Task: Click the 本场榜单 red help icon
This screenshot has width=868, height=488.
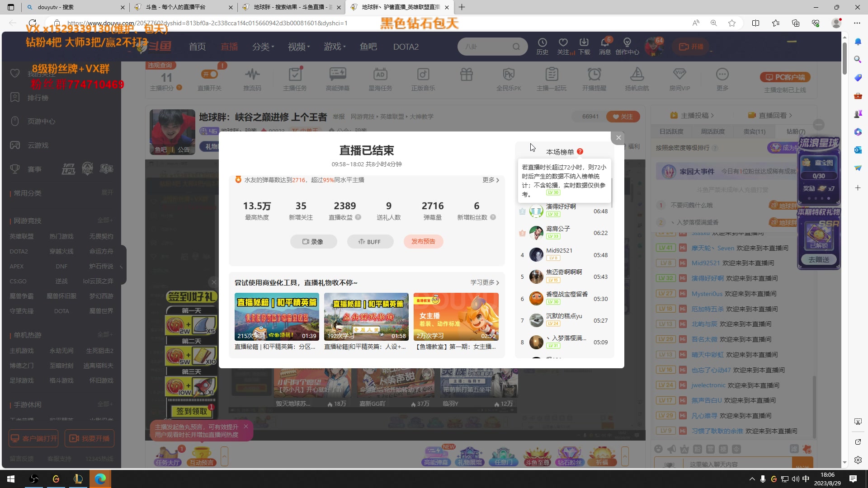Action: pos(580,152)
